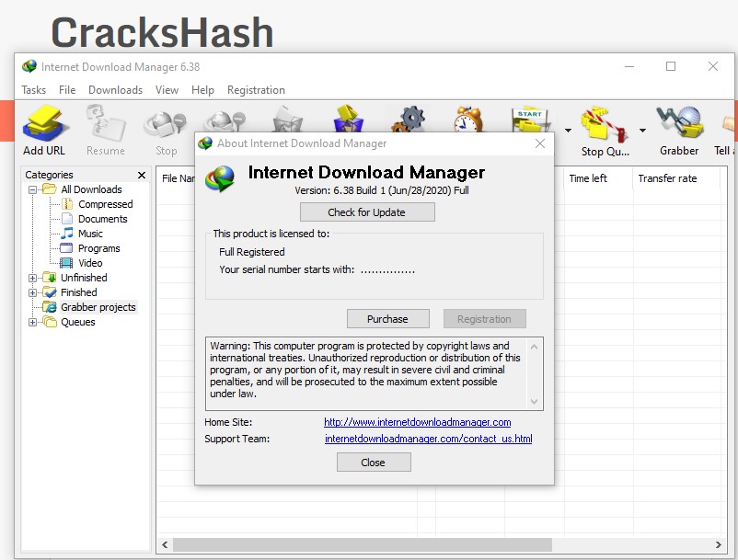Close the About dialog with X
Viewport: 738px width, 560px height.
point(540,143)
